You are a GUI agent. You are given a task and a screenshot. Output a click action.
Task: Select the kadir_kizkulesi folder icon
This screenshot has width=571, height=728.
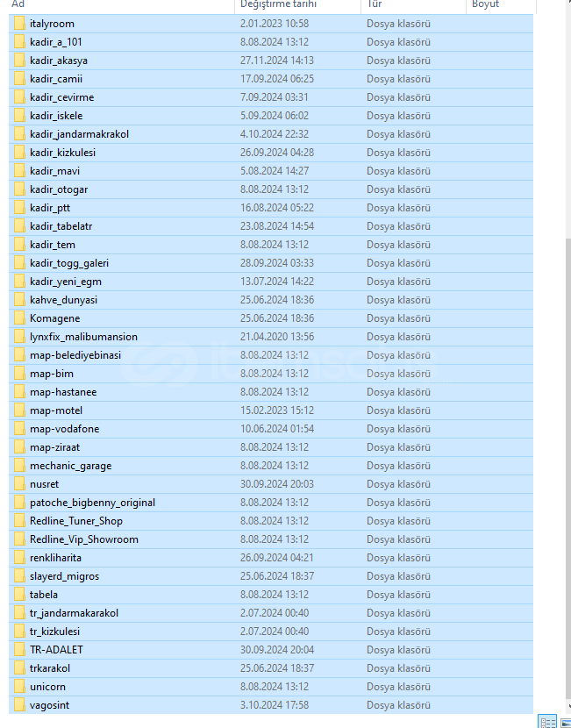click(x=19, y=153)
